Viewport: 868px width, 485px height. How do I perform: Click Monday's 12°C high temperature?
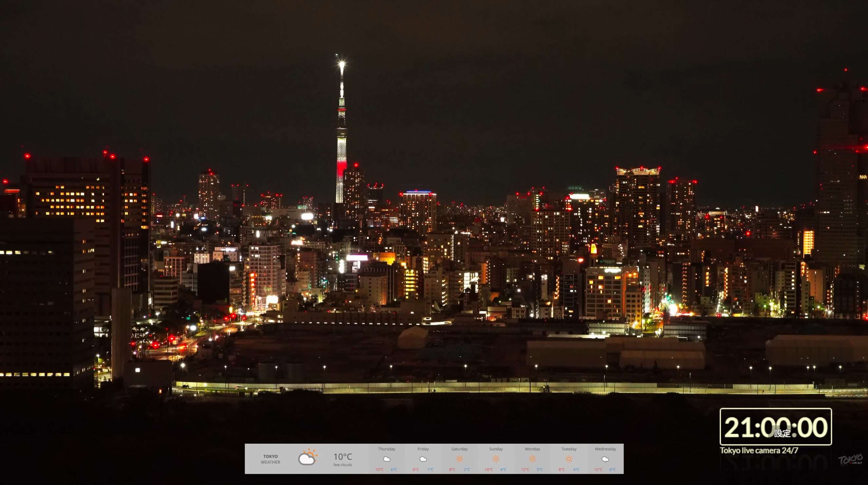click(x=525, y=470)
